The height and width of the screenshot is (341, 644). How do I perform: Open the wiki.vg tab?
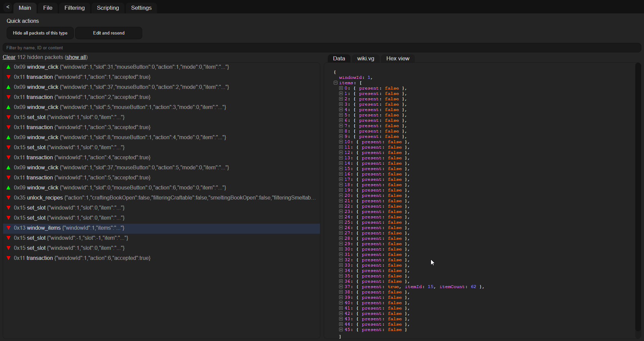pos(366,58)
